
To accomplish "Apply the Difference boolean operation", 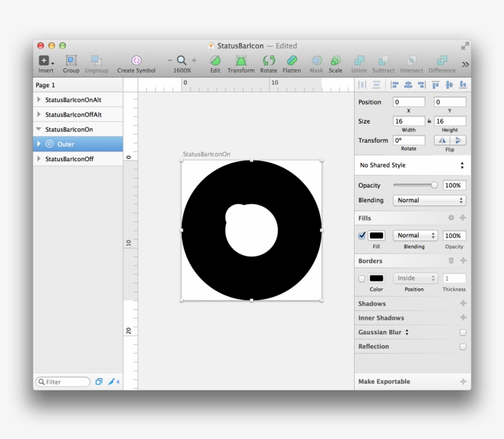I will [x=441, y=61].
